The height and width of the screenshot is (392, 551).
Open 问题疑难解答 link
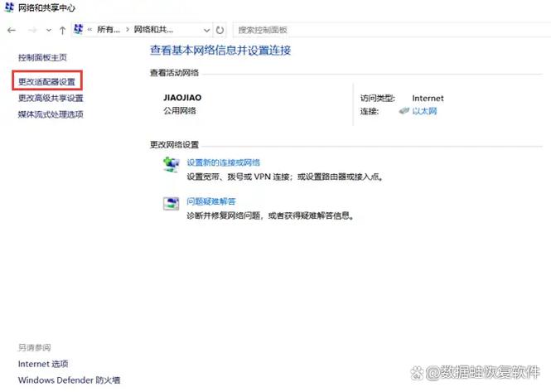click(210, 201)
